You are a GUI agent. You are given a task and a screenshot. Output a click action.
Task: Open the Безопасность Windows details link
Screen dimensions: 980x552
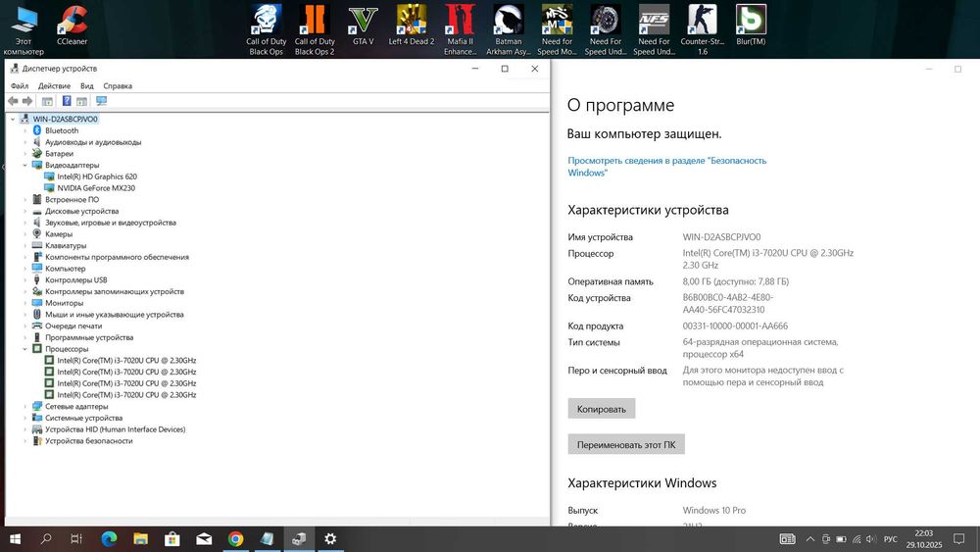point(666,167)
